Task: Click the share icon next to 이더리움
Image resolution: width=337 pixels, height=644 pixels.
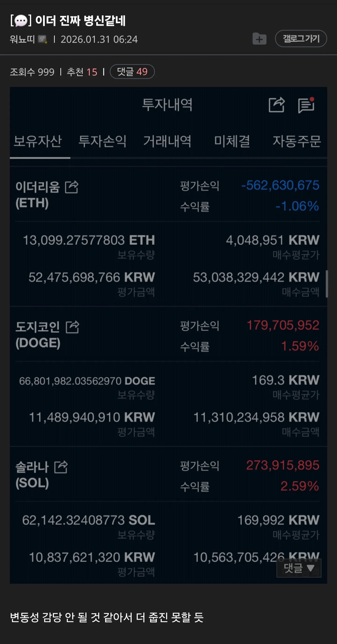Action: 72,187
